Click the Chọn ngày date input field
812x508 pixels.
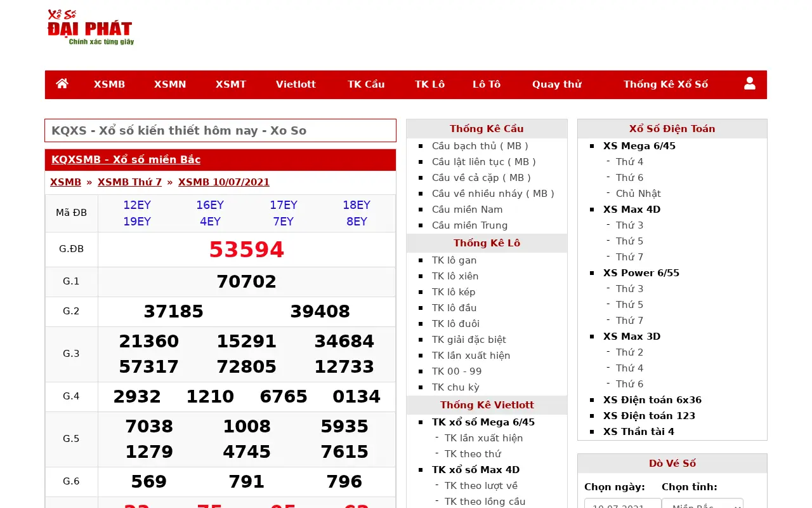pyautogui.click(x=622, y=504)
